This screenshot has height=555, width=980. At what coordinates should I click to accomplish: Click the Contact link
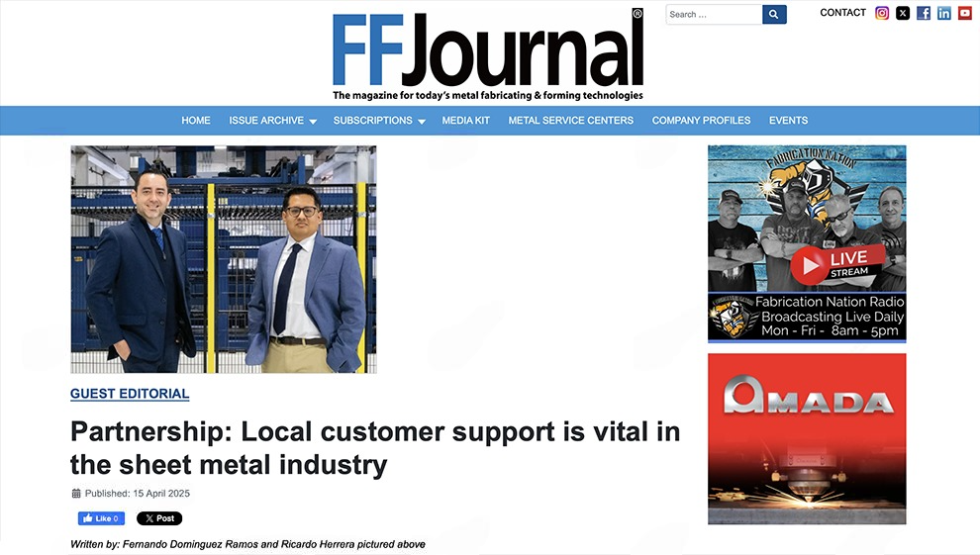pyautogui.click(x=842, y=13)
